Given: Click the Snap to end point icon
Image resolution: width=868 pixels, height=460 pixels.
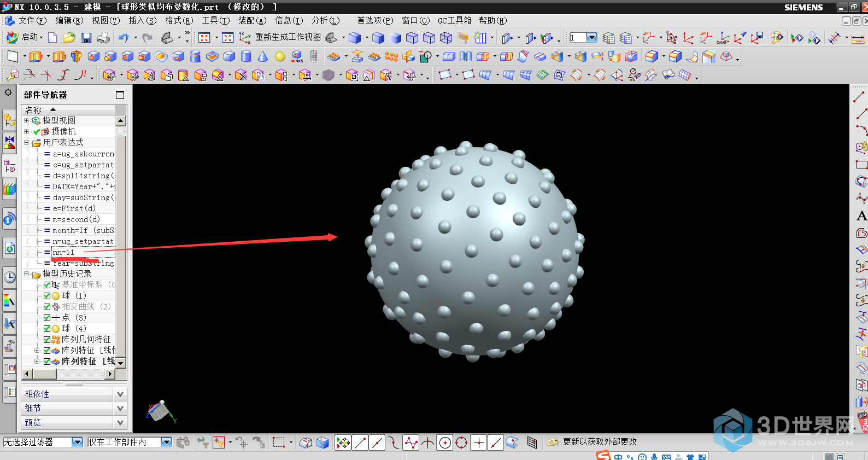Looking at the screenshot, I should point(360,442).
